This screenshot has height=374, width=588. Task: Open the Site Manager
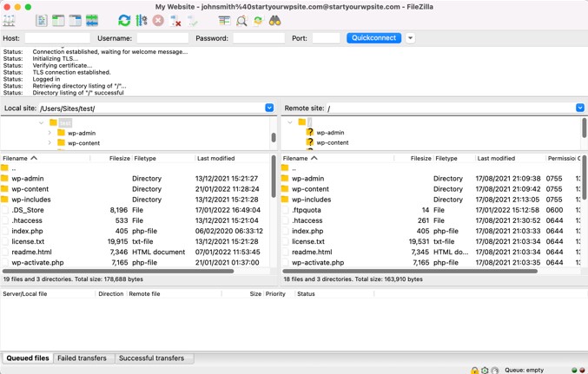coord(10,21)
